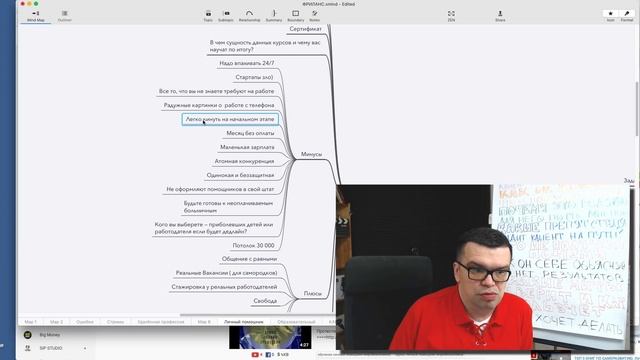Select 'Стажировка у реальных работодателей' topic
Image resolution: width=640 pixels, height=360 pixels.
[224, 287]
